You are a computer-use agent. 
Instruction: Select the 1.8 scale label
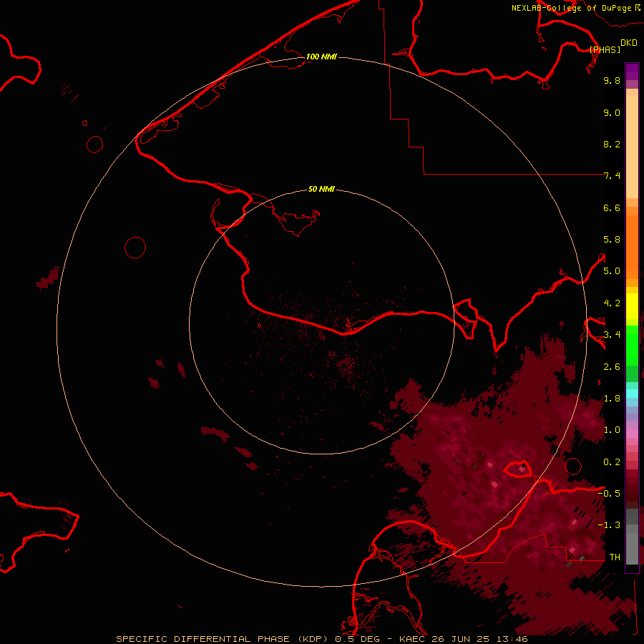coord(612,399)
